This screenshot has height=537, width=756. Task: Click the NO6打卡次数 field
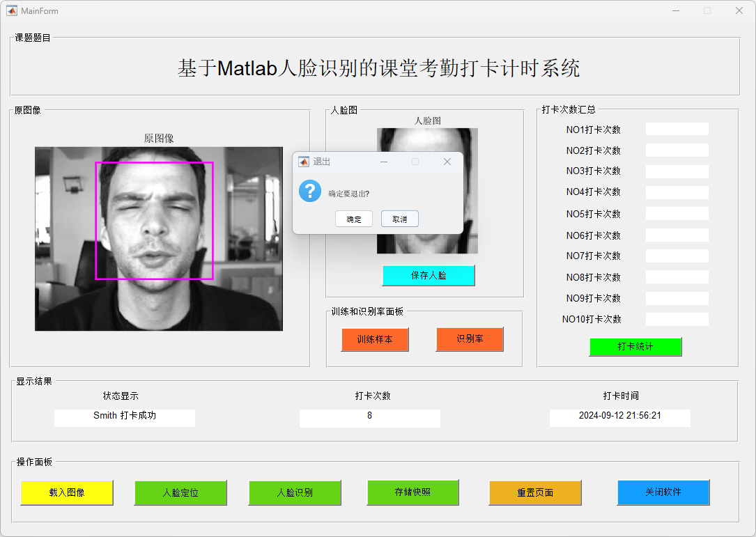point(677,235)
